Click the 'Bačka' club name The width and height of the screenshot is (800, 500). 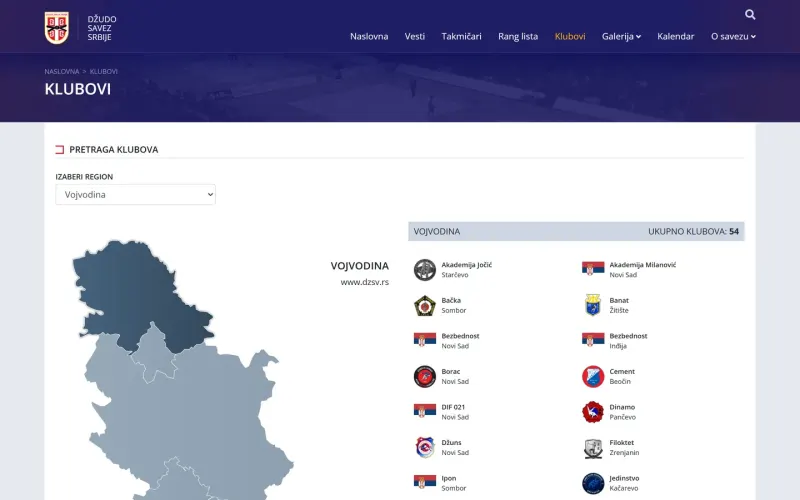451,301
